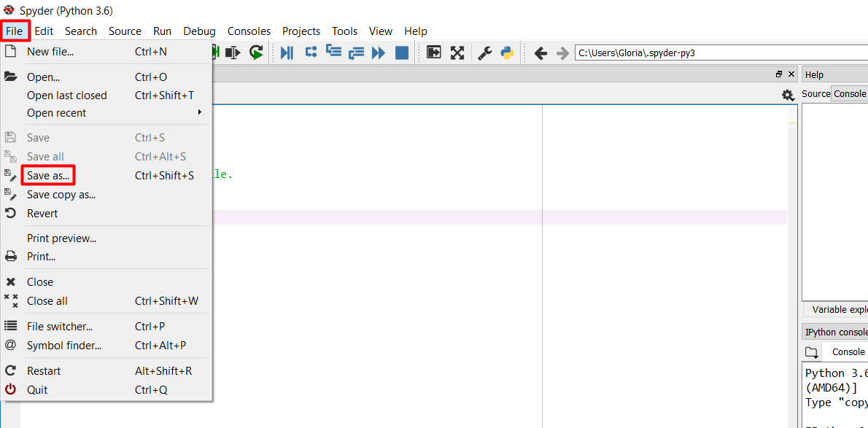Click Quit in the File menu
This screenshot has width=868, height=428.
tap(37, 390)
